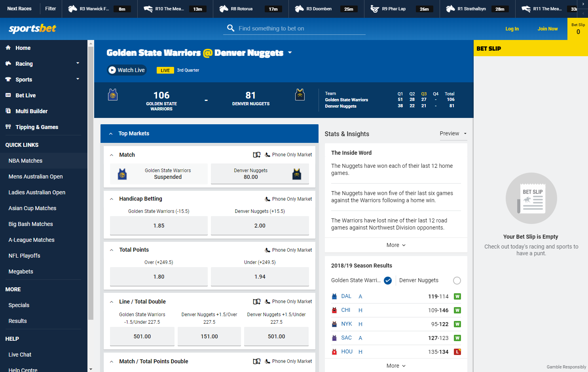
Task: Select the Golden State Warriors results radio
Action: tap(388, 281)
